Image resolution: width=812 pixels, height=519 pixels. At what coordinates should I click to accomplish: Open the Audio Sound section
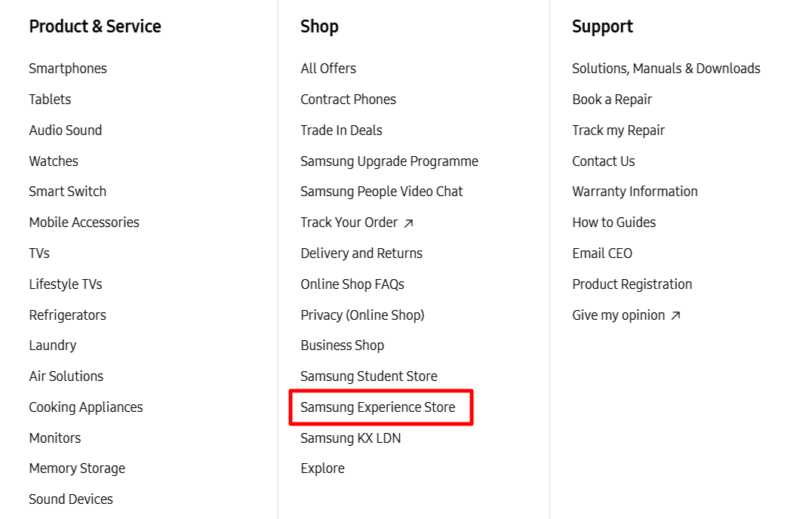65,130
